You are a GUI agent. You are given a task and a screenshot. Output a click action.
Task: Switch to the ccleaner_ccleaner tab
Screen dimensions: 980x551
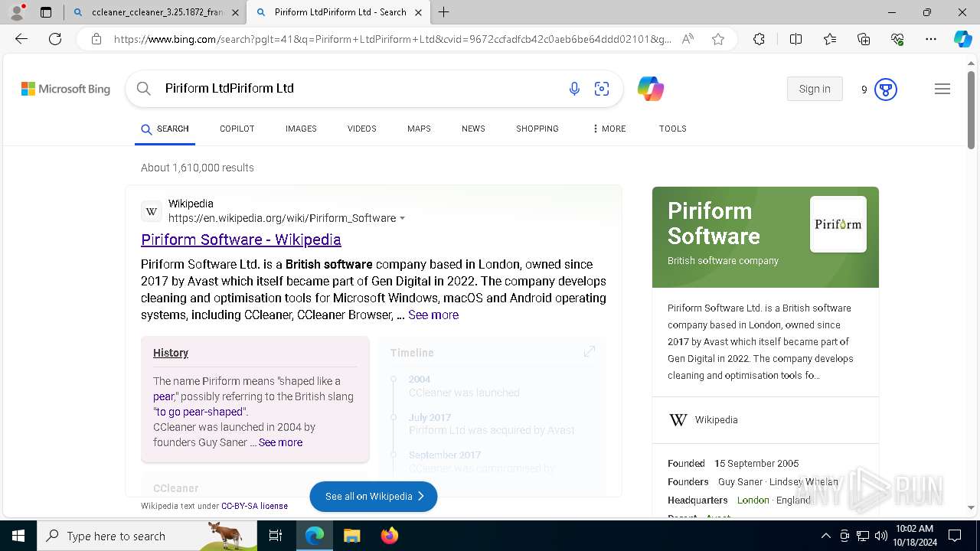coord(156,12)
